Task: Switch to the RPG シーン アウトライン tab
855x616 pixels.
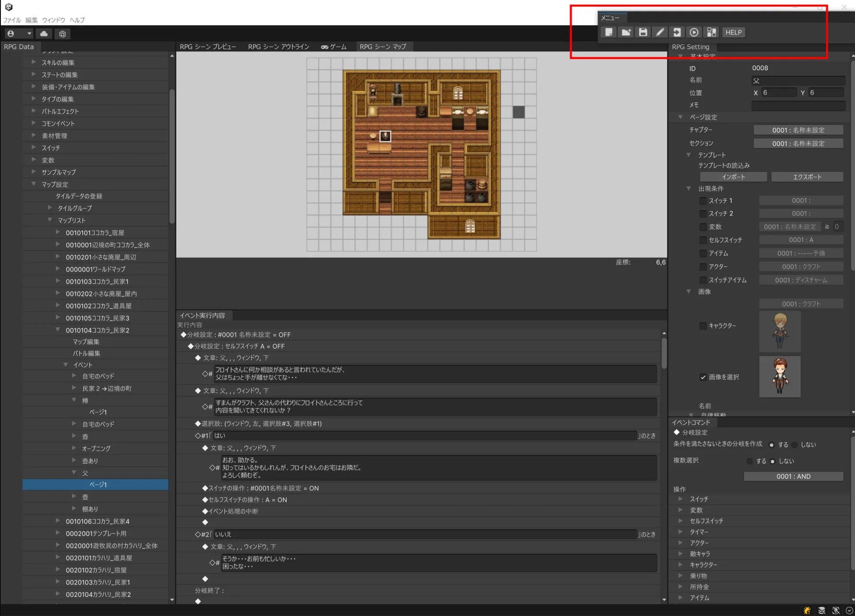Action: (278, 47)
